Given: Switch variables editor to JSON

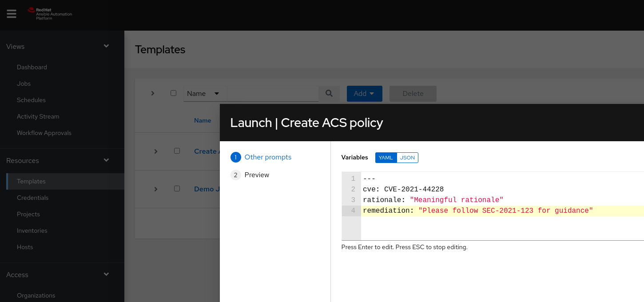Looking at the screenshot, I should 407,158.
